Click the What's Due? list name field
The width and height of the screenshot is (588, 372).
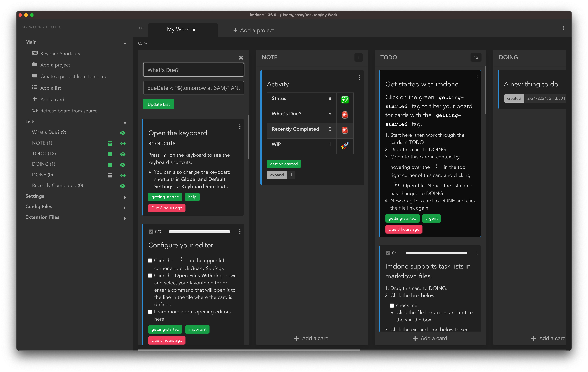click(x=193, y=70)
